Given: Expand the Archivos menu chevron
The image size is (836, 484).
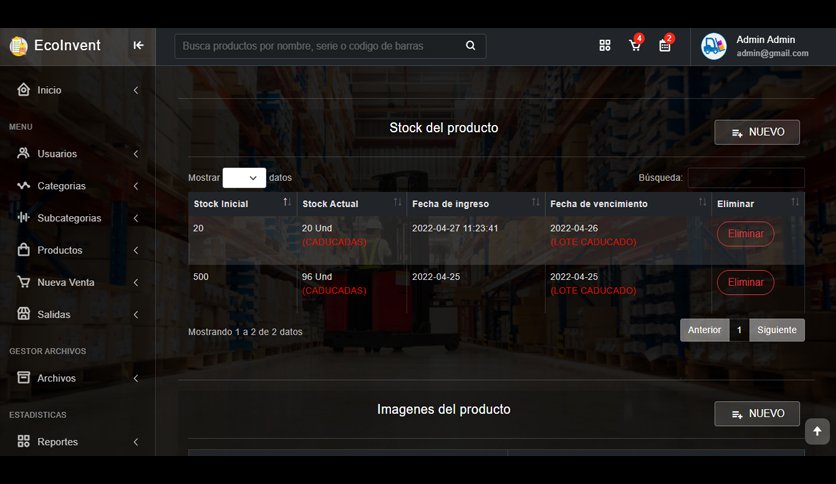Looking at the screenshot, I should pos(136,378).
